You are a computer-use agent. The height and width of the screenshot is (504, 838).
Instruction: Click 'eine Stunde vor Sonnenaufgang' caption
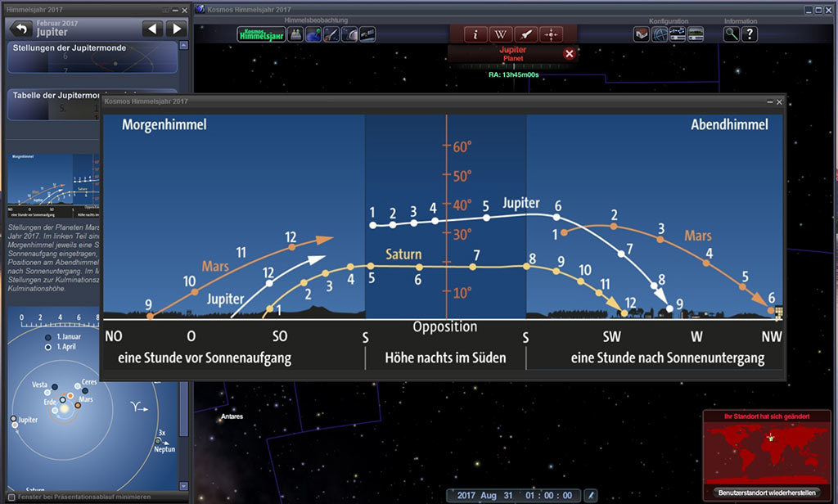(205, 358)
